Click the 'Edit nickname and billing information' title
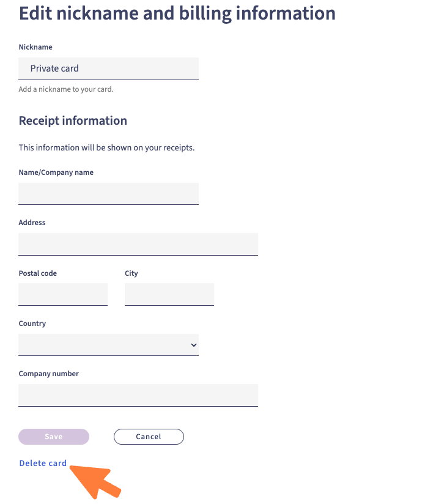The height and width of the screenshot is (504, 444). 177,13
